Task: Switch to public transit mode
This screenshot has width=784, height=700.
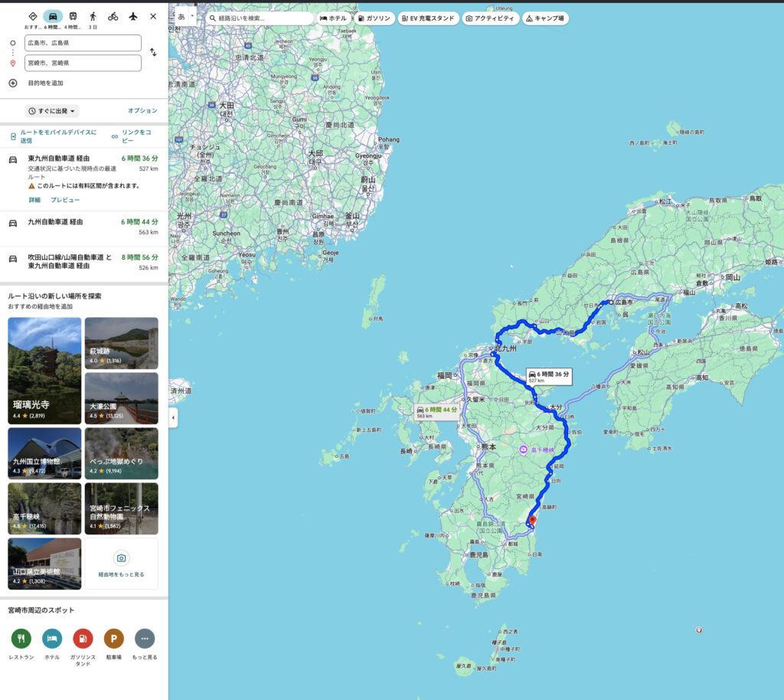Action: pyautogui.click(x=73, y=17)
